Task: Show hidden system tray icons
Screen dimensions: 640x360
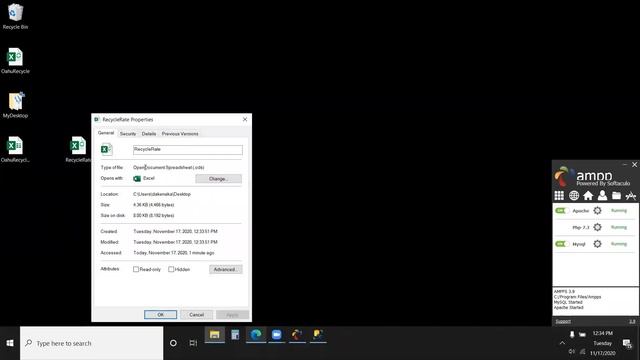Action: 562,343
